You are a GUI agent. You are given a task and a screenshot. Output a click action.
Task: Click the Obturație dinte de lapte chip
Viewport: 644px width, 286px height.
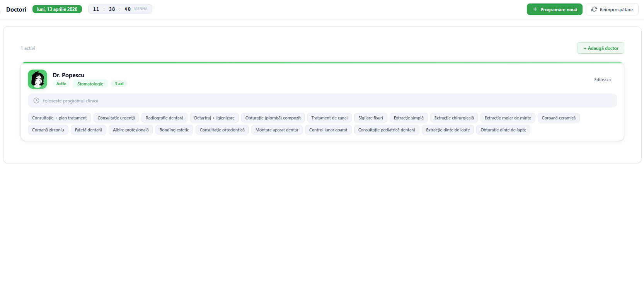coord(503,130)
